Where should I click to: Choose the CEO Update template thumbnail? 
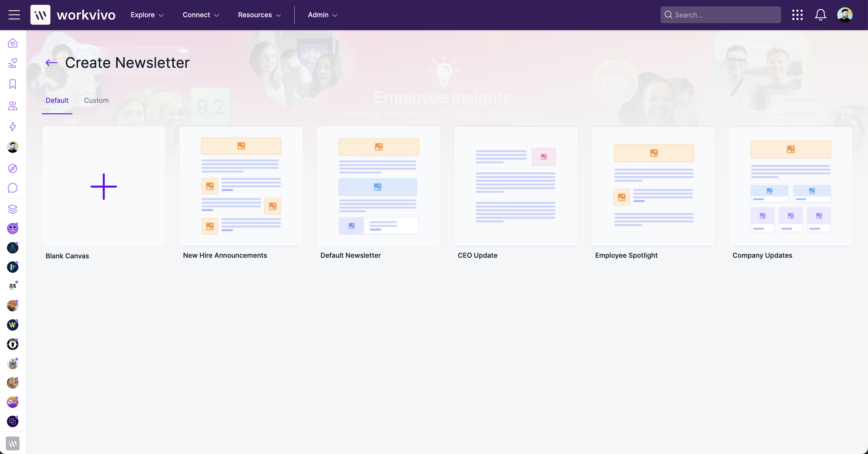[515, 186]
